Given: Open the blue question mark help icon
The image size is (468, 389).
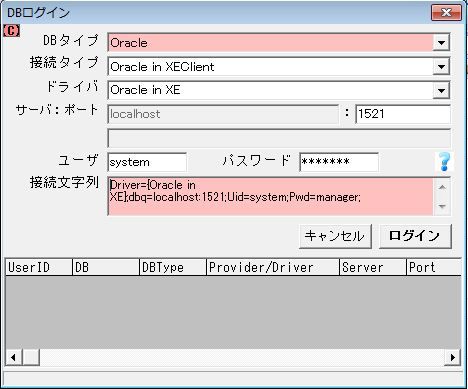Looking at the screenshot, I should (x=444, y=161).
